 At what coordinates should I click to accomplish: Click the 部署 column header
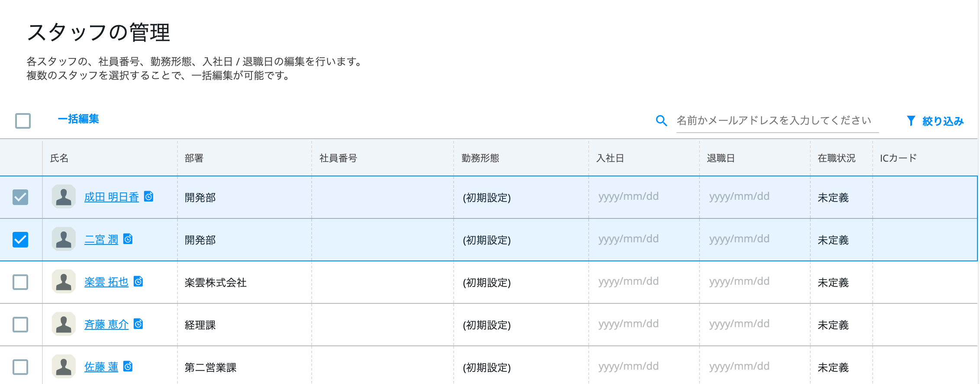point(194,158)
